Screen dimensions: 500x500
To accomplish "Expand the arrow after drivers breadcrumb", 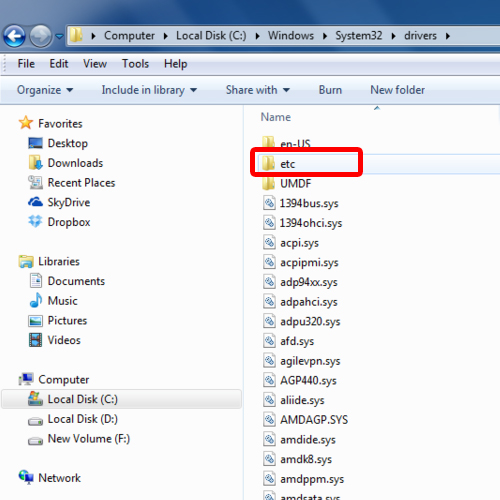I will [x=448, y=36].
